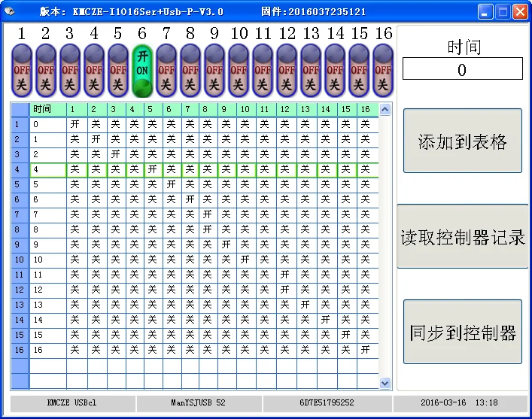The height and width of the screenshot is (419, 532).
Task: Select row header 16 in table
Action: [20, 350]
